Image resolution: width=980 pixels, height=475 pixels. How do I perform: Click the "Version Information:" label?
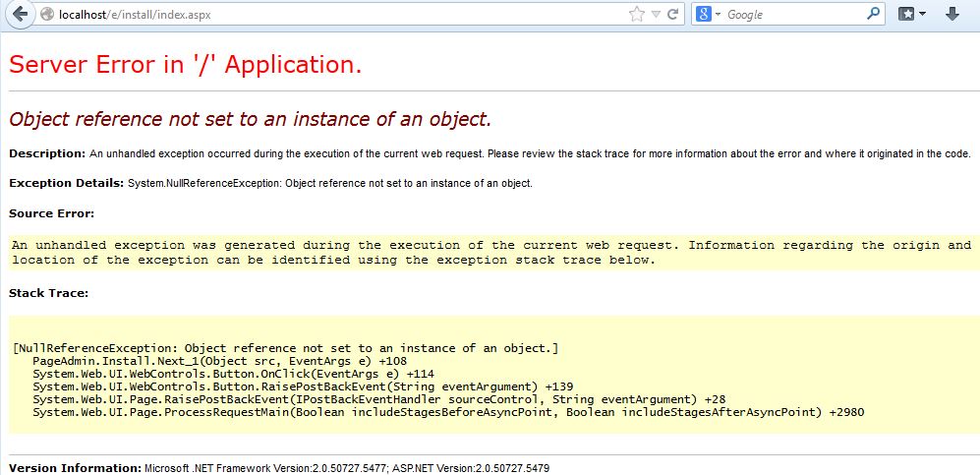click(75, 466)
